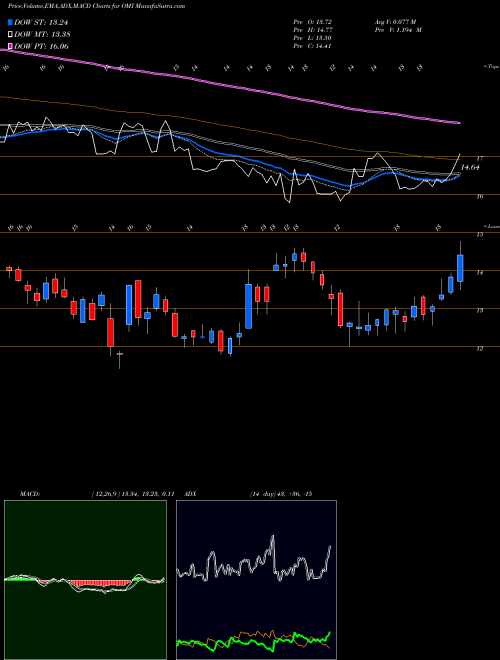Click the end of the magenta PT line
The width and height of the screenshot is (500, 660).
click(x=459, y=123)
